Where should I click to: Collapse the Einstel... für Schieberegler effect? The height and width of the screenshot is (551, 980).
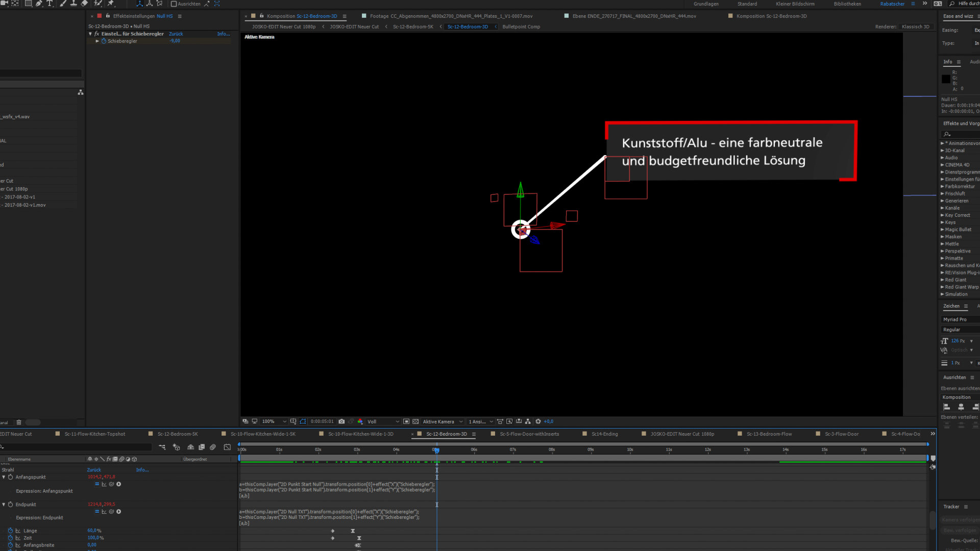point(90,34)
